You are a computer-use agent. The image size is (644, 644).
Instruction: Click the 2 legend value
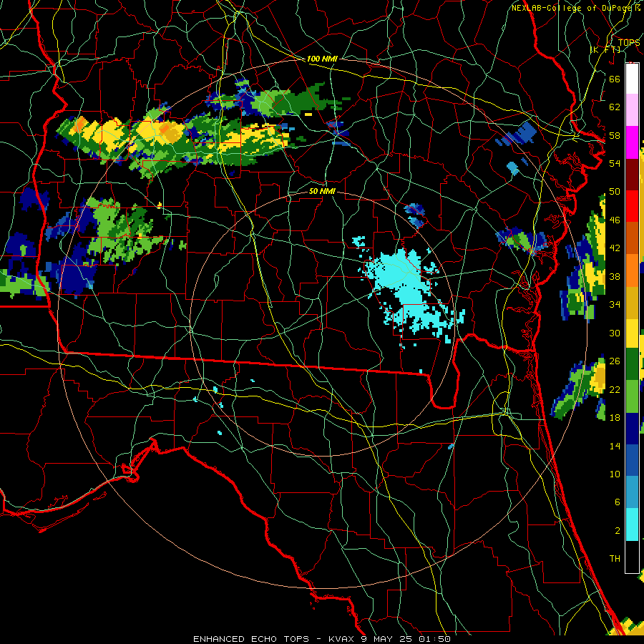pos(617,531)
